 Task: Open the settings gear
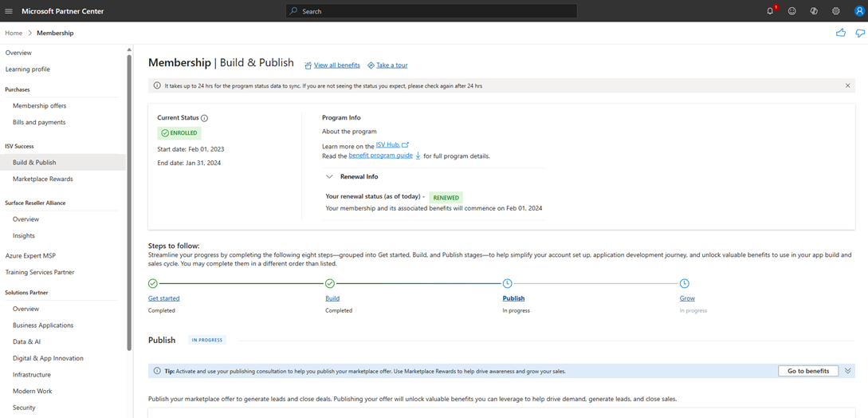coord(836,11)
